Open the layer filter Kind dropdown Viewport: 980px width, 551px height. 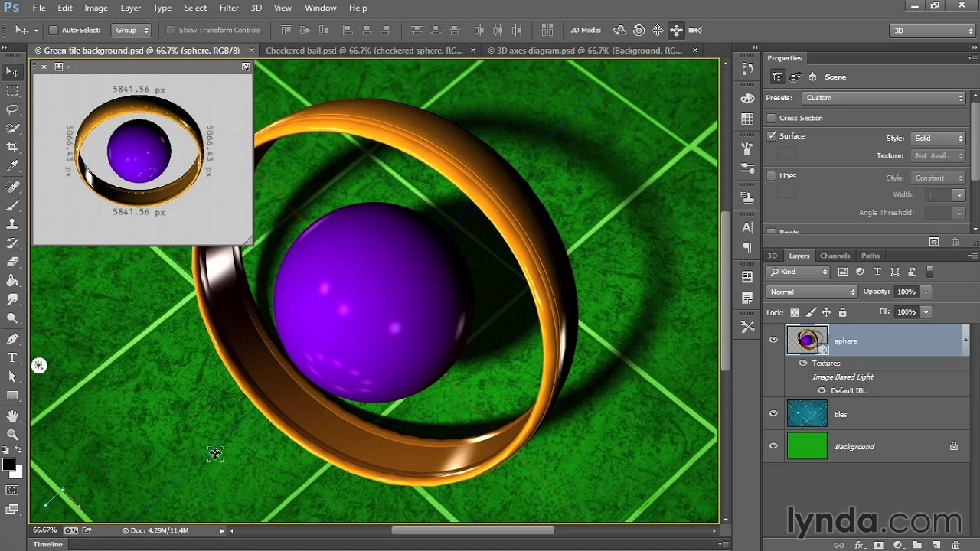(x=798, y=272)
